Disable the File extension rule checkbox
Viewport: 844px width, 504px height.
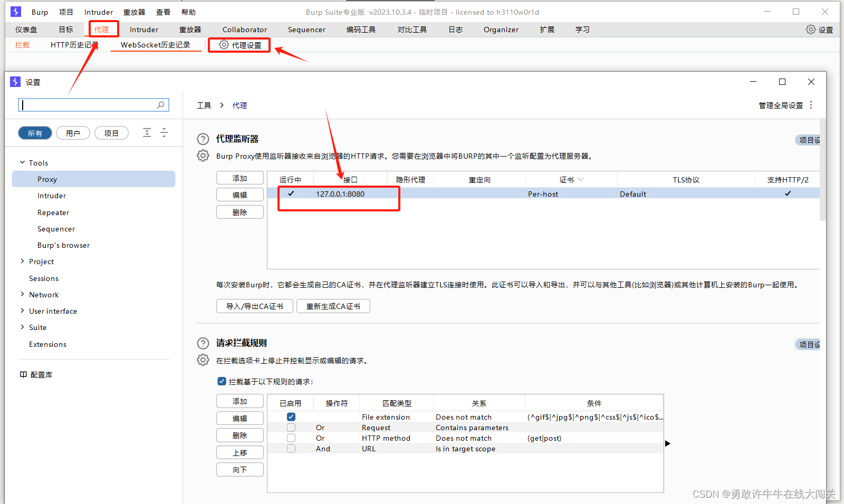[291, 416]
